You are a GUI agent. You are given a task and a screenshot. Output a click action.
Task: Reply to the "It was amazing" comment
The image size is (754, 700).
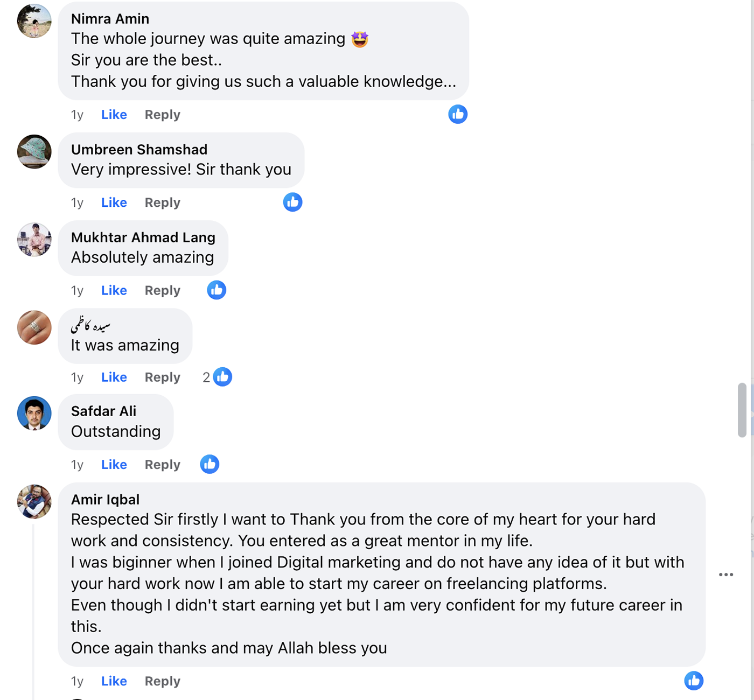pyautogui.click(x=162, y=377)
